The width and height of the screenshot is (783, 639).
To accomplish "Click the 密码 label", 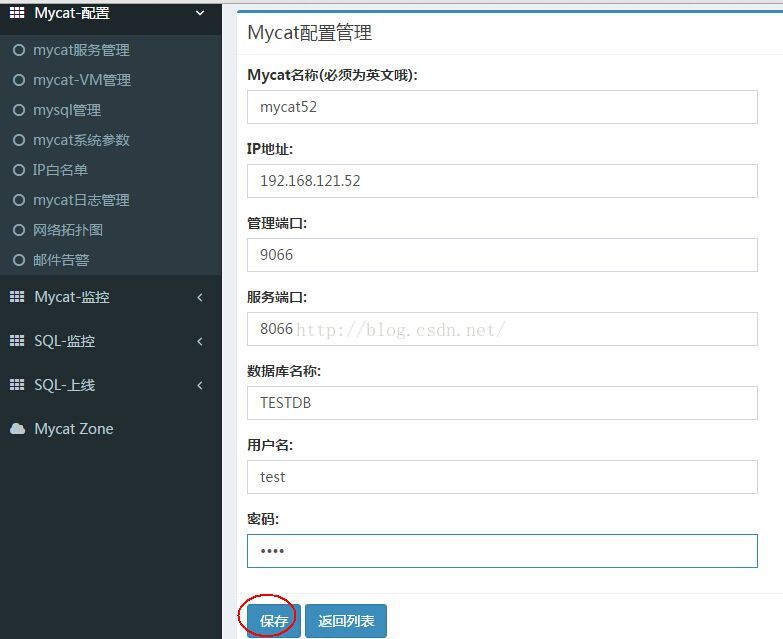I will (263, 519).
